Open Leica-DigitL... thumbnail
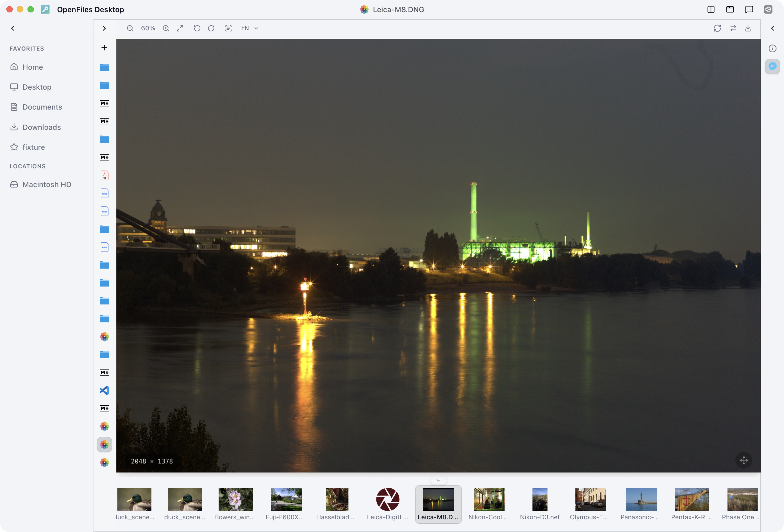 pyautogui.click(x=388, y=504)
